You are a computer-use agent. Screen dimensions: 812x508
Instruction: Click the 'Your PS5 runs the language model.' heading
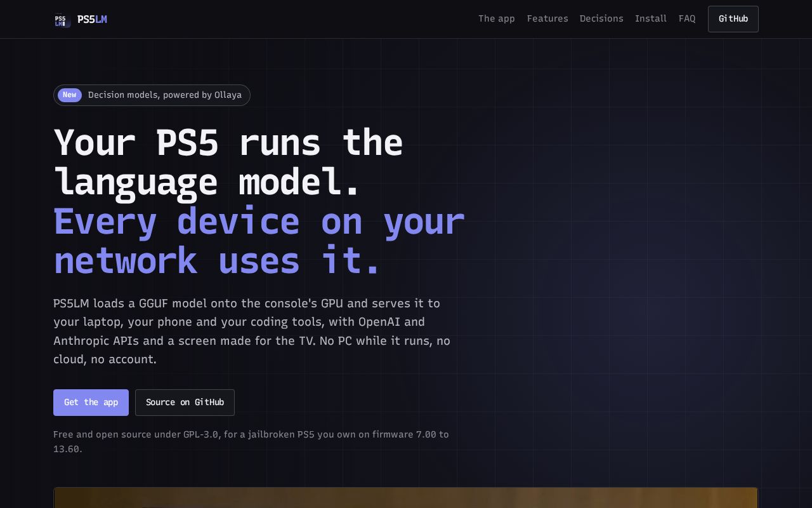[228, 163]
